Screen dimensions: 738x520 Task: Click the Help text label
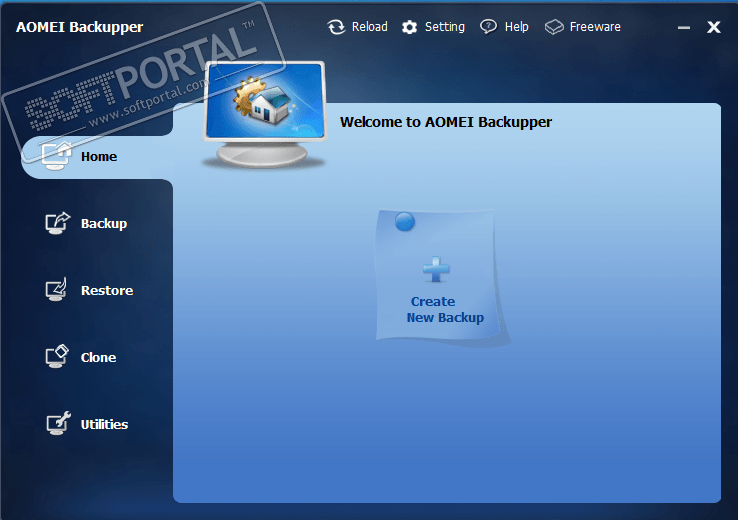point(517,27)
